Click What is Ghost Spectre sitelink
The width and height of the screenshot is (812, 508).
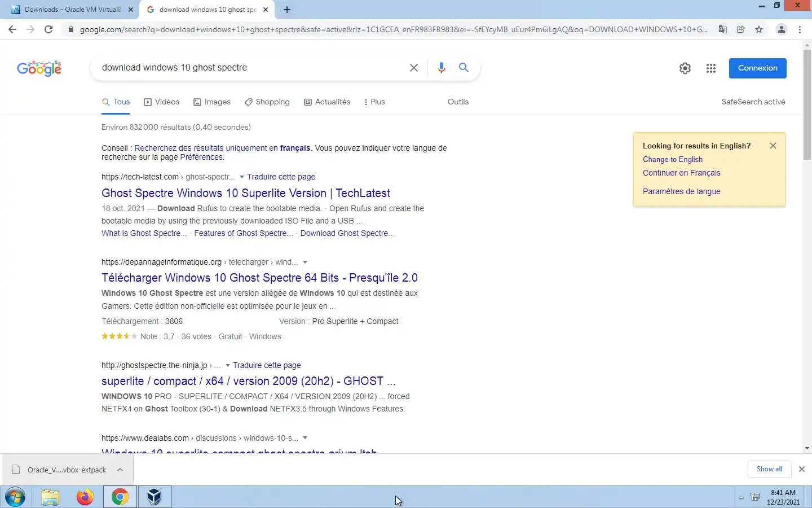pos(144,234)
